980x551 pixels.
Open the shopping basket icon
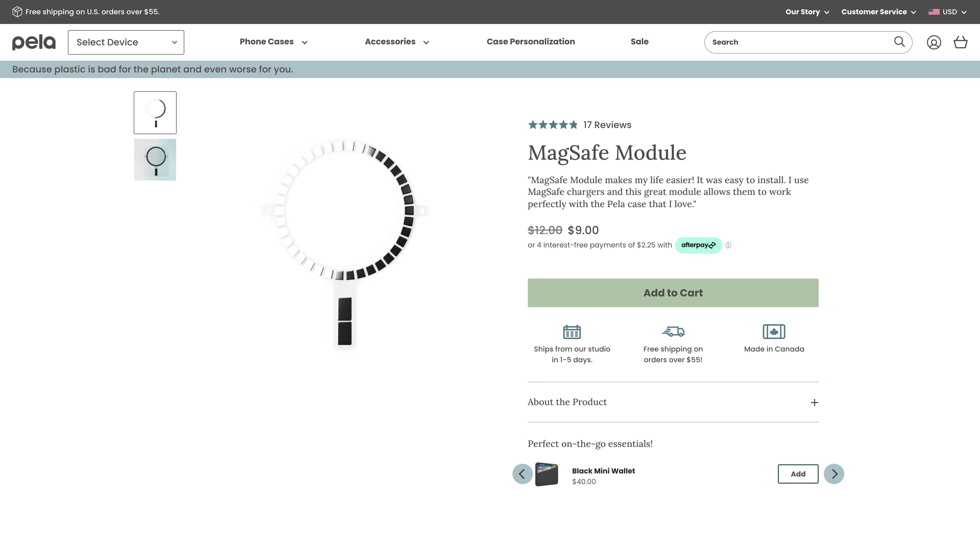pos(960,42)
